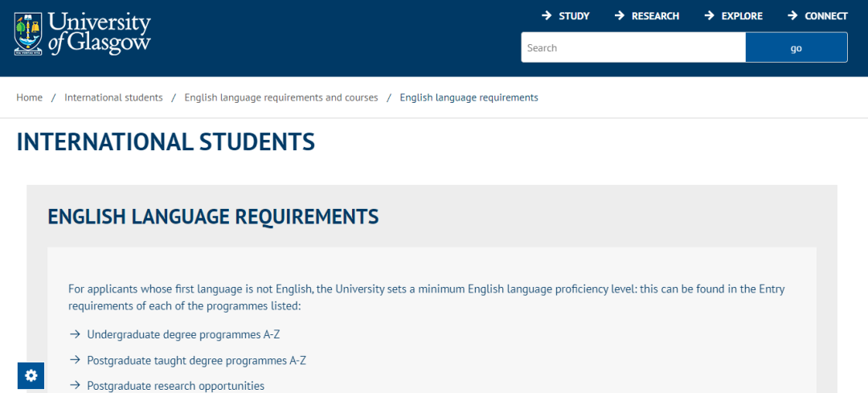Image resolution: width=868 pixels, height=393 pixels.
Task: Go to Home breadcrumb link
Action: coord(30,97)
